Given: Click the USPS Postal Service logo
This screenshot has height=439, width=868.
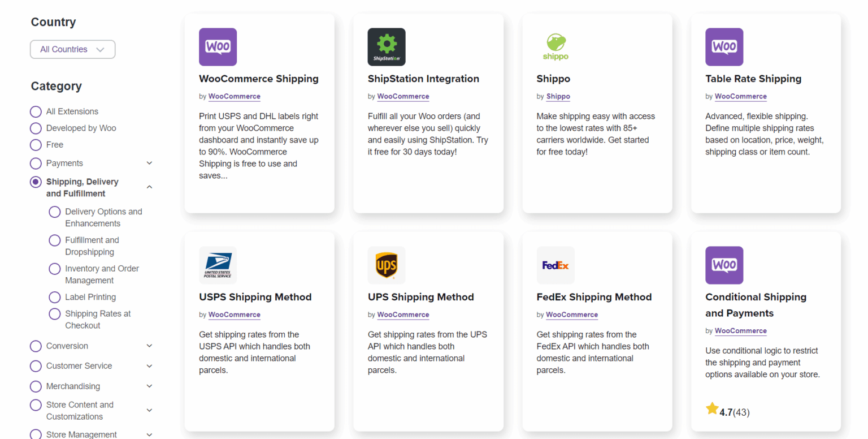Looking at the screenshot, I should tap(218, 265).
